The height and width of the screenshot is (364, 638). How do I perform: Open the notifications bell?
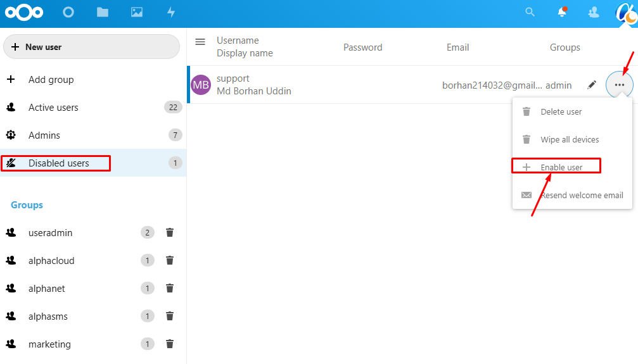tap(562, 12)
